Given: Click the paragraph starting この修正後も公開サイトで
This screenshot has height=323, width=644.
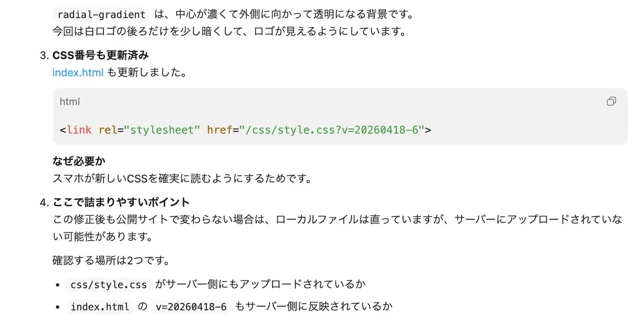Looking at the screenshot, I should tap(338, 228).
